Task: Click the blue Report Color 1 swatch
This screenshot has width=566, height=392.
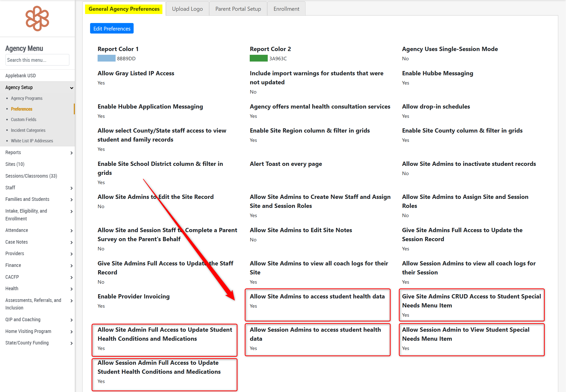Action: click(x=106, y=58)
